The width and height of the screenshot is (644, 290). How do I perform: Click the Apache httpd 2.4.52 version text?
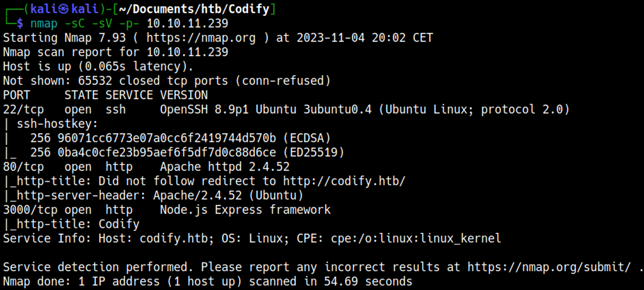coord(225,167)
